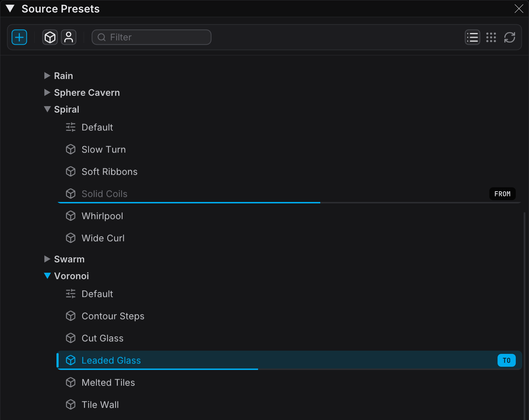Toggle the user presets person filter
Viewport: 529px width, 420px height.
69,37
